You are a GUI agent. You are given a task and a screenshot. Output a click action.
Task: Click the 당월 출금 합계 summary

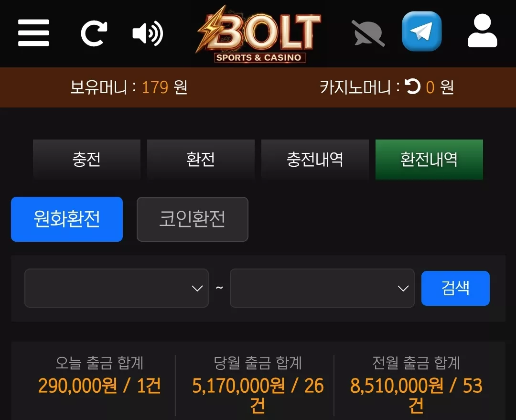258,385
